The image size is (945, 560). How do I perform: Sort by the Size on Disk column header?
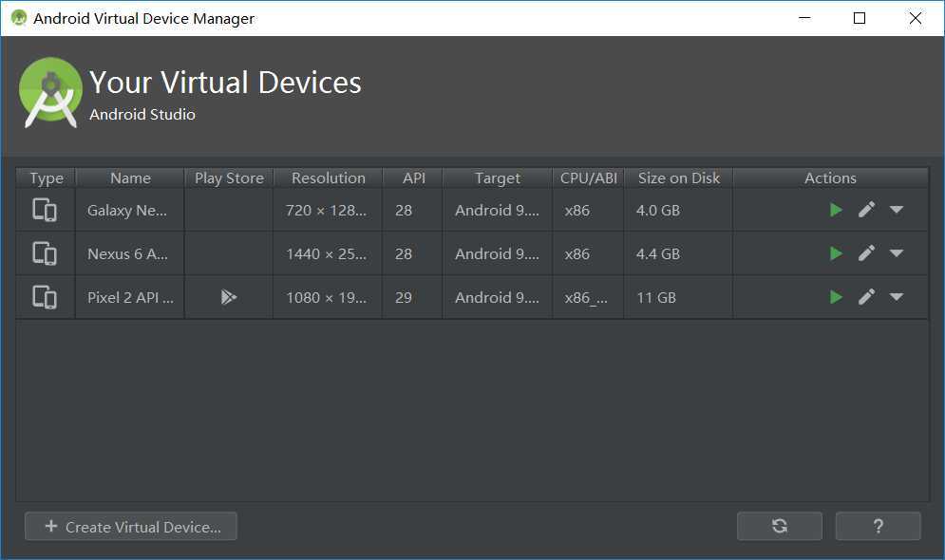click(x=679, y=178)
